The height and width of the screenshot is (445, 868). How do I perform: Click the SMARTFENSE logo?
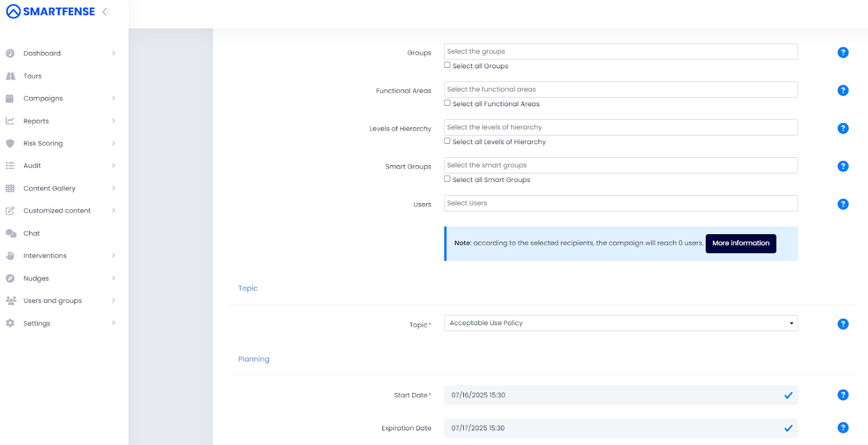(50, 11)
